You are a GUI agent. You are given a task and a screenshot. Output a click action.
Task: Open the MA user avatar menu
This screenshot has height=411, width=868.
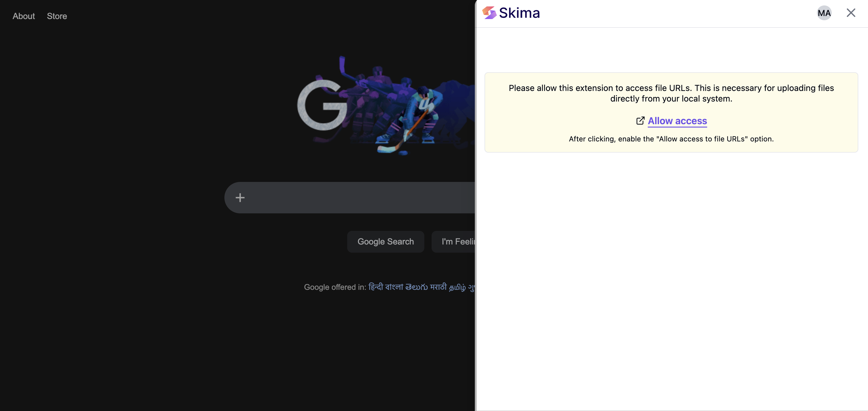(x=824, y=13)
